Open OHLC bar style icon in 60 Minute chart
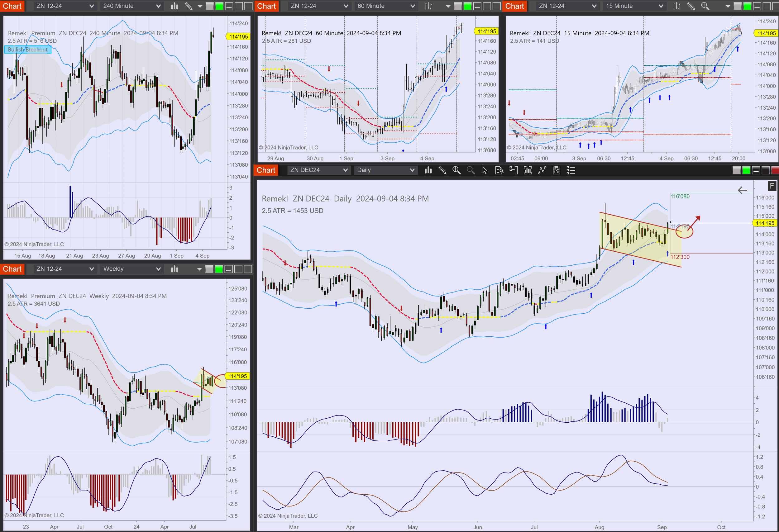 click(x=428, y=6)
